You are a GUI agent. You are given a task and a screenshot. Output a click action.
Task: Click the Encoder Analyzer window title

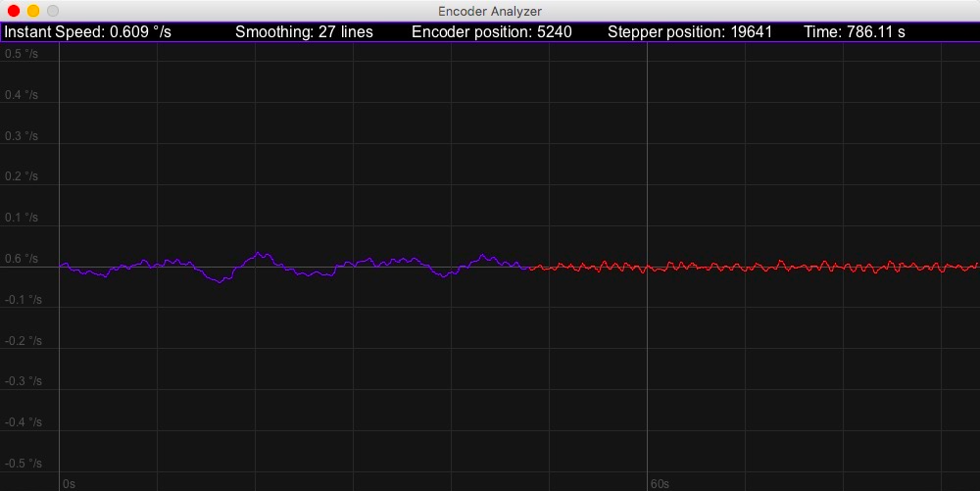click(x=489, y=11)
